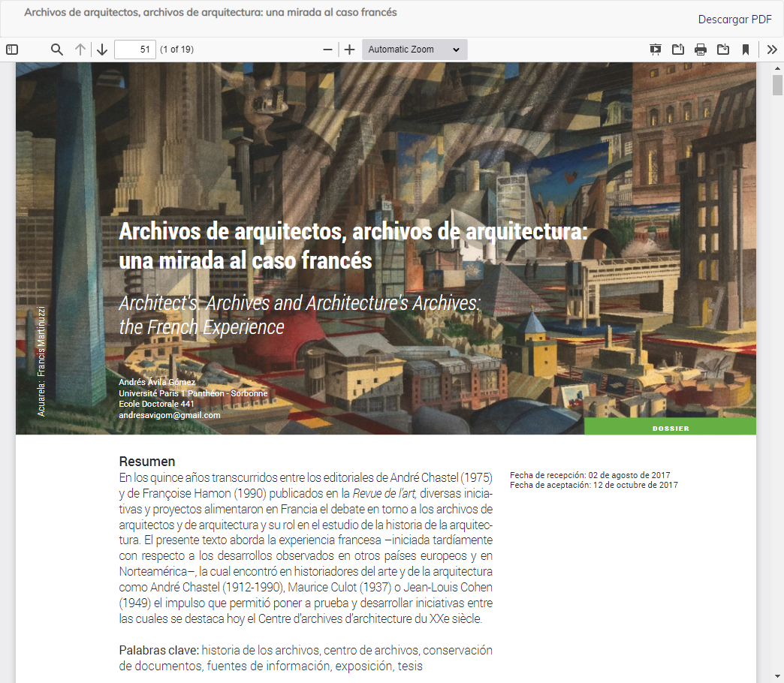This screenshot has width=784, height=683.
Task: Click the Resumen heading
Action: click(147, 461)
